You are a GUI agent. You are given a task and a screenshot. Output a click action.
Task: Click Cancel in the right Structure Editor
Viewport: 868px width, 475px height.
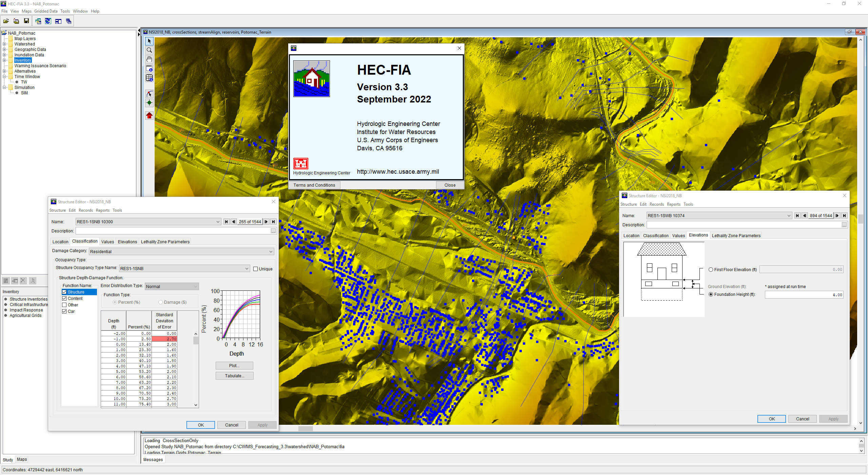tap(803, 419)
